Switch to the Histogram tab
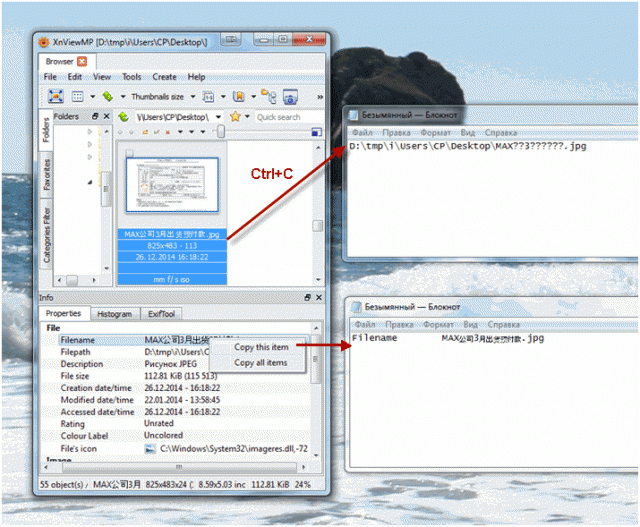 [x=114, y=314]
